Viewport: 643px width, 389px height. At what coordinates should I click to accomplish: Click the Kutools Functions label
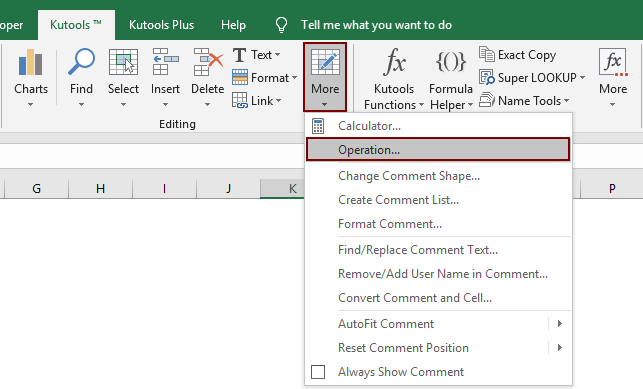point(393,97)
